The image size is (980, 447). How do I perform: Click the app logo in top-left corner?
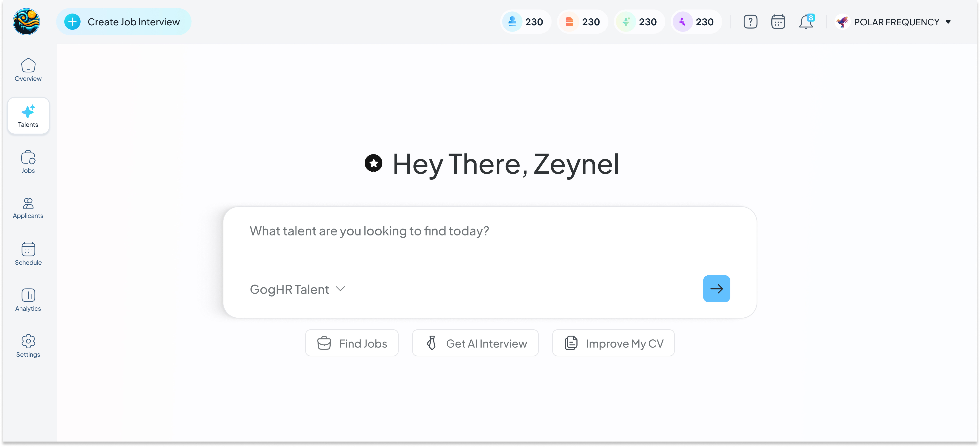pos(26,22)
